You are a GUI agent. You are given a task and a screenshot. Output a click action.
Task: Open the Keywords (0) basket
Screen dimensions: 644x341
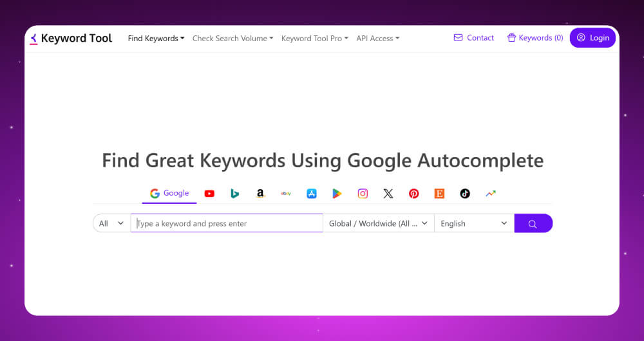click(x=535, y=38)
